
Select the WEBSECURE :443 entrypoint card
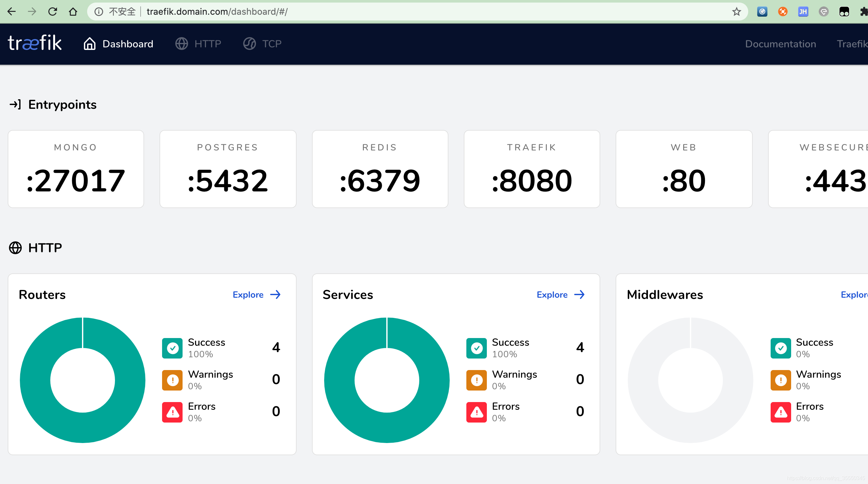pyautogui.click(x=818, y=169)
